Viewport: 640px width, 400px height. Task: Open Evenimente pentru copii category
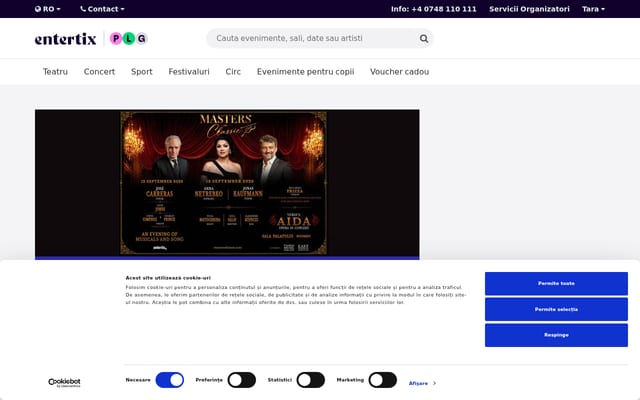coord(305,72)
